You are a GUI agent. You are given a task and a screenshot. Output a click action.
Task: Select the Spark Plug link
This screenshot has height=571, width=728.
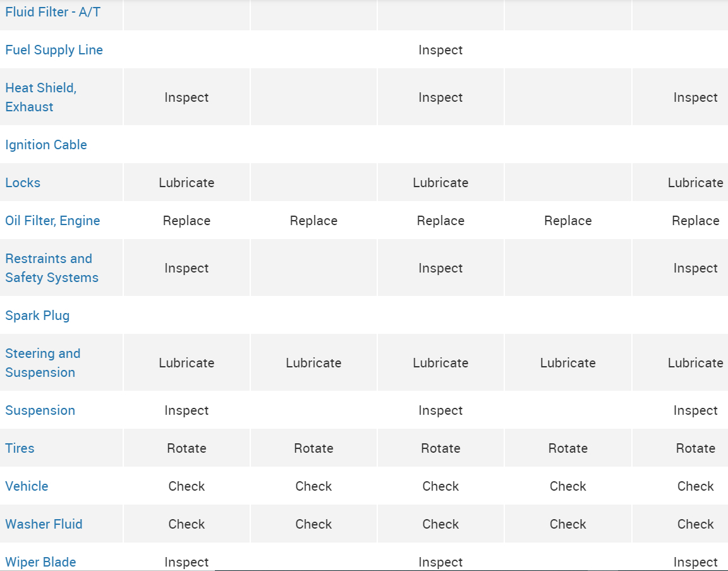click(x=37, y=316)
